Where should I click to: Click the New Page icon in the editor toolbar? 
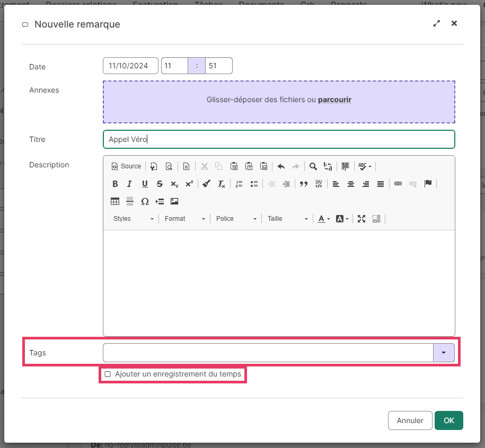pyautogui.click(x=154, y=166)
